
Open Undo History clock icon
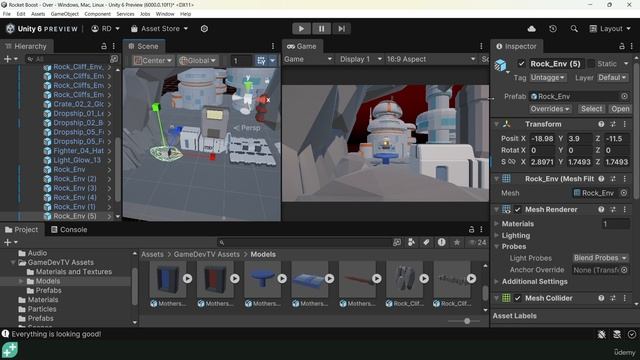553,29
